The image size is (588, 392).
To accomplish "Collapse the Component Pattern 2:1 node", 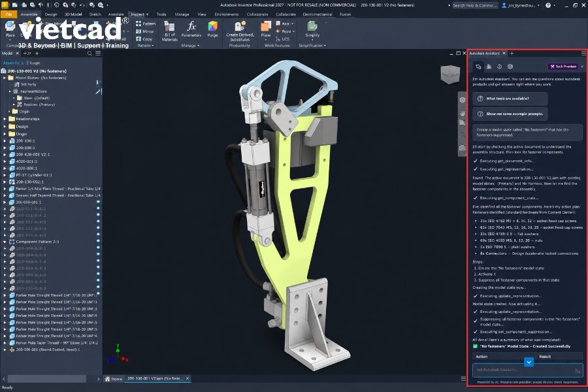I will click(x=5, y=242).
